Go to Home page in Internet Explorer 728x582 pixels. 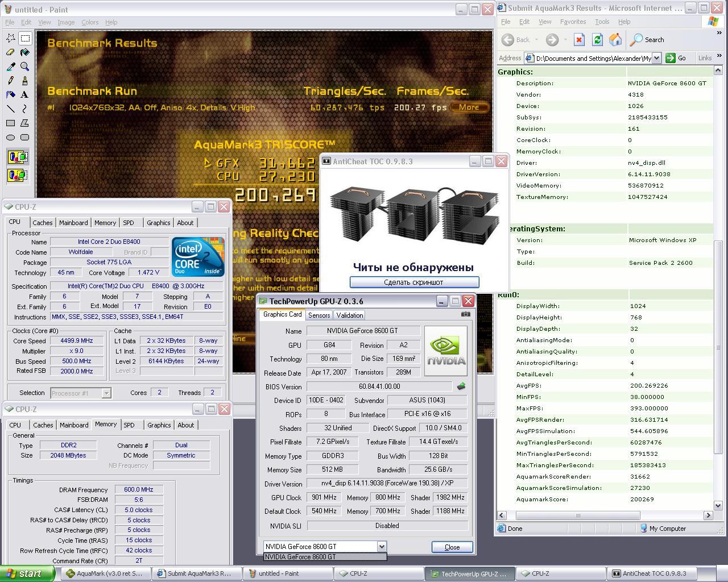click(x=615, y=40)
